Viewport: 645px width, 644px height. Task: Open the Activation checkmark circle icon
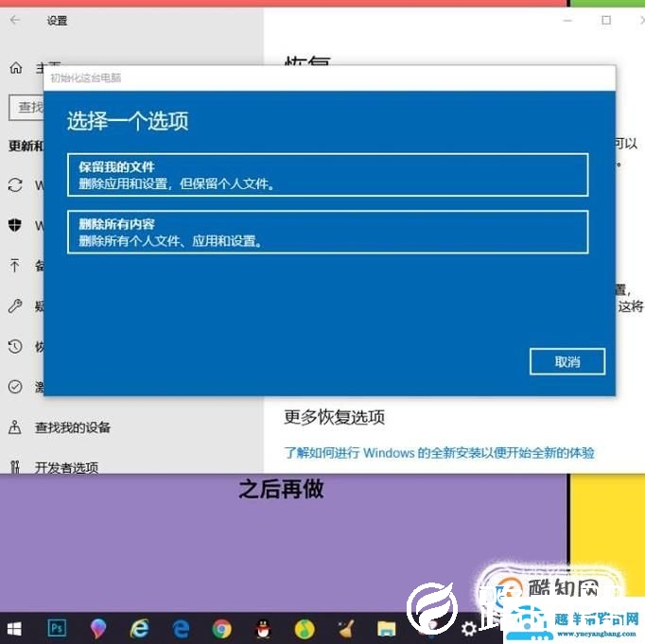(15, 387)
